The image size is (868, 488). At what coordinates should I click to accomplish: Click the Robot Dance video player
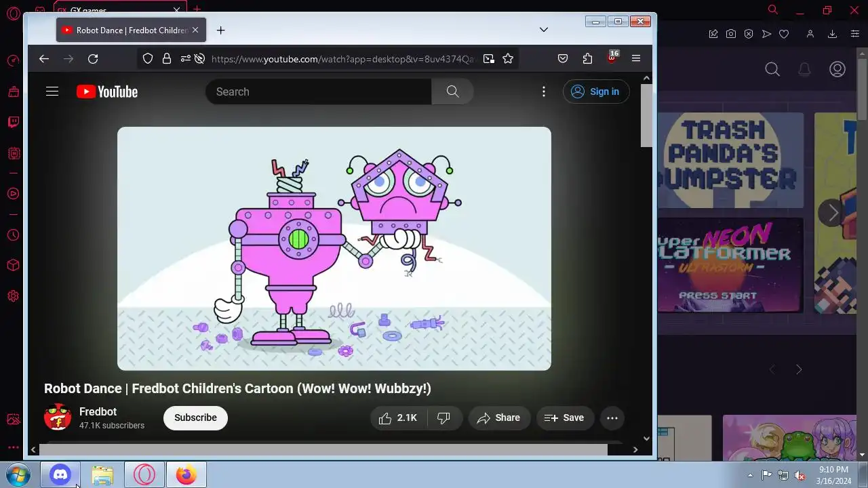point(334,248)
